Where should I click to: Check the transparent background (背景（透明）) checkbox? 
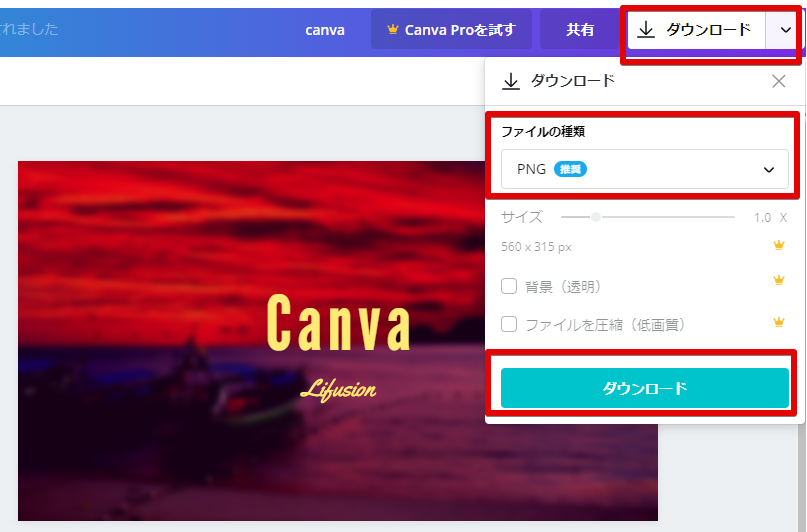[x=509, y=286]
